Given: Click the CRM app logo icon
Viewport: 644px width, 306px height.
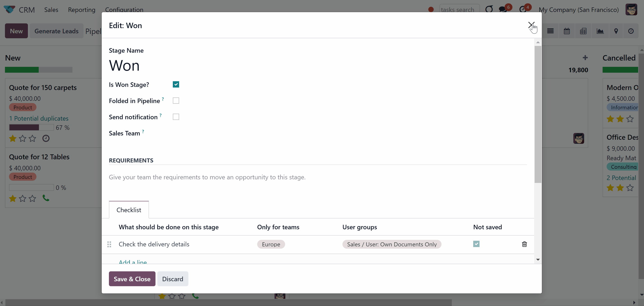Looking at the screenshot, I should [9, 9].
